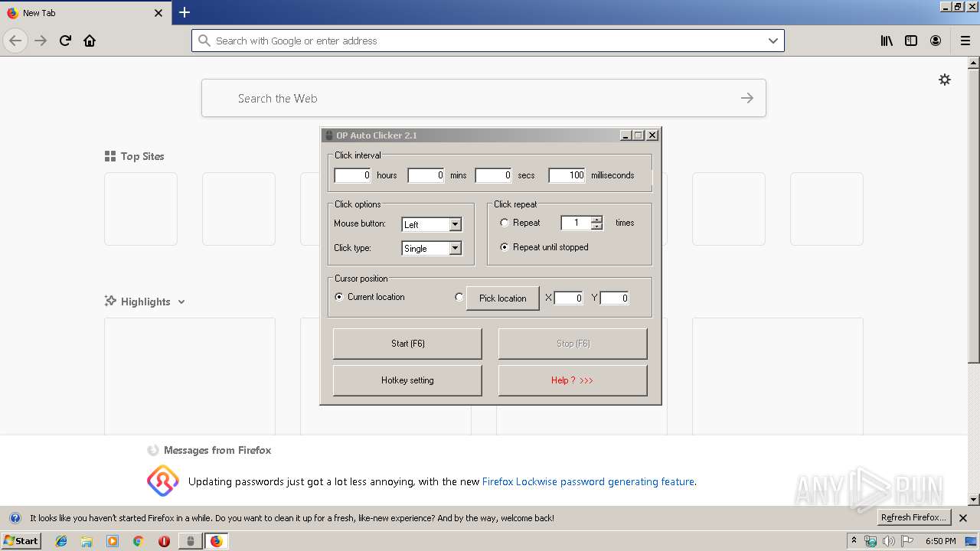Focus the Firefox address bar

coord(488,41)
